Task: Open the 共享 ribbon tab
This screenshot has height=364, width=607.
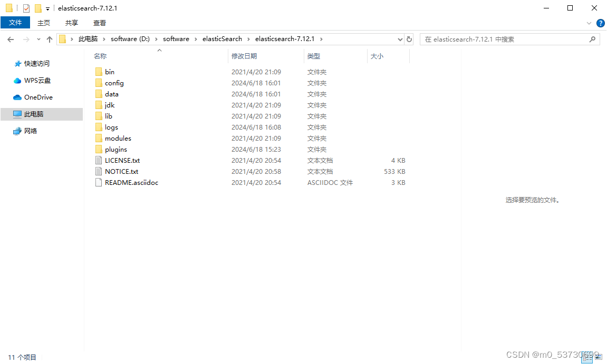Action: 72,23
